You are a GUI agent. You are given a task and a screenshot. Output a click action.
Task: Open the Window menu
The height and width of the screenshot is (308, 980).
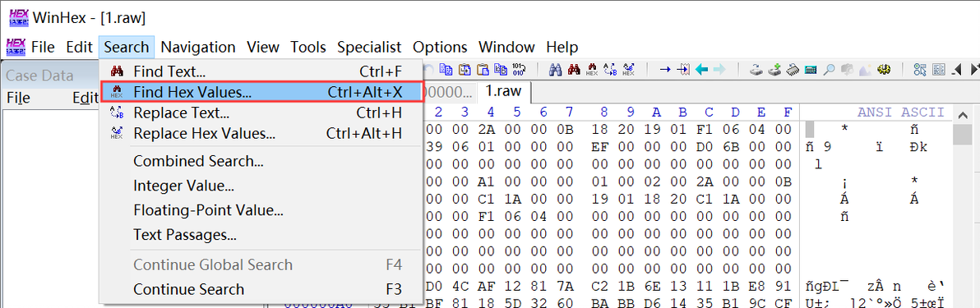point(507,47)
